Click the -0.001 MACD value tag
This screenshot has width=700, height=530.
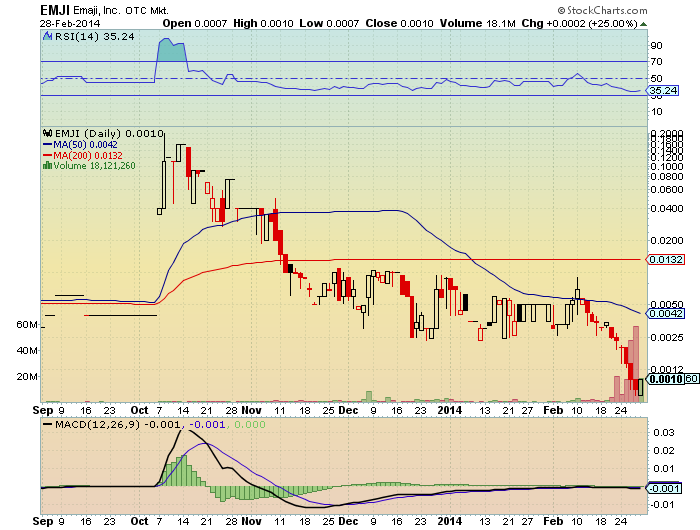[x=664, y=488]
